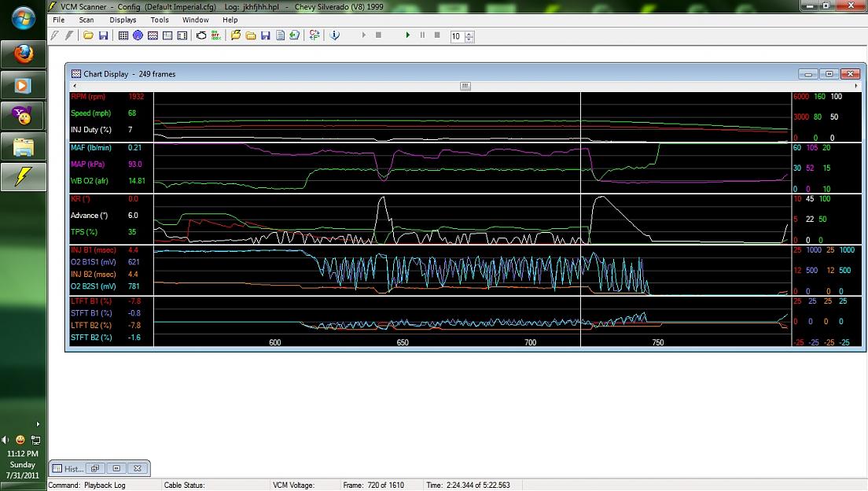Open the Tools menu
This screenshot has height=491, width=868.
click(x=160, y=20)
